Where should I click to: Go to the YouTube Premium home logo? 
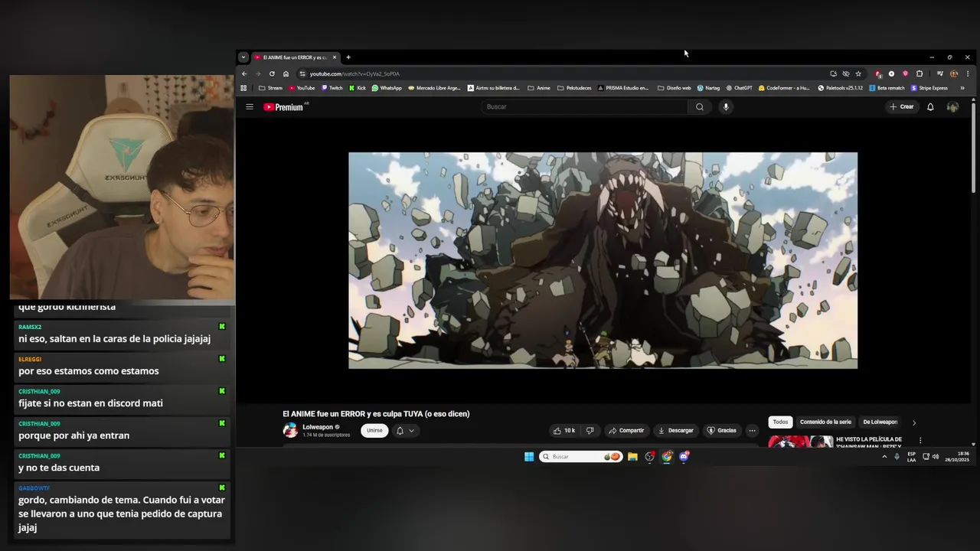[x=284, y=107]
